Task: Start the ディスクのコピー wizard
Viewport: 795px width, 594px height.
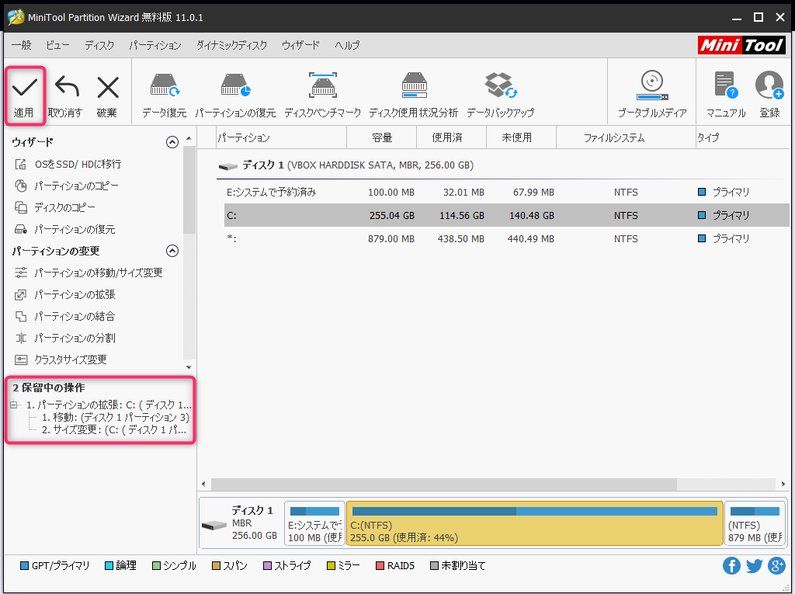Action: coord(55,208)
